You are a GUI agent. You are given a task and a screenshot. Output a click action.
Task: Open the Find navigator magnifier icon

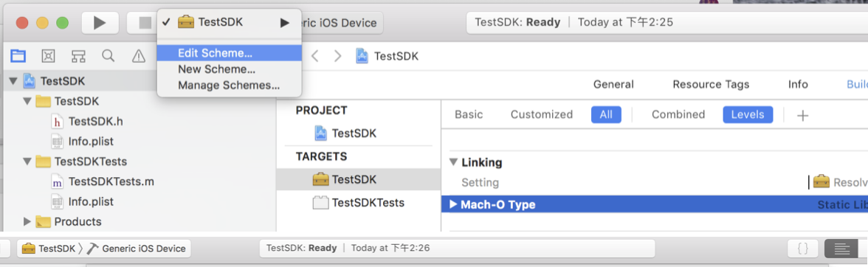click(x=108, y=55)
